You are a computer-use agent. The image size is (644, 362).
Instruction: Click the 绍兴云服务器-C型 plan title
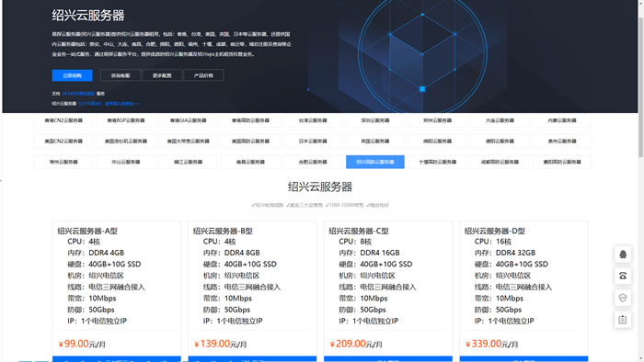359,231
